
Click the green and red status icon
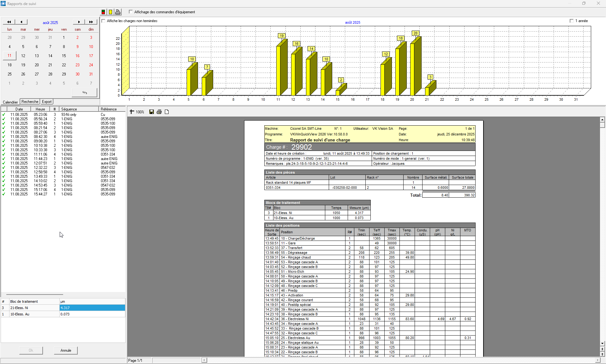(x=103, y=12)
